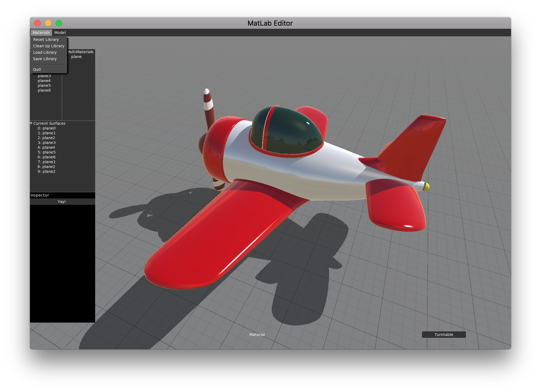The height and width of the screenshot is (392, 541).
Task: Select surface 9: plane2
Action: [47, 171]
